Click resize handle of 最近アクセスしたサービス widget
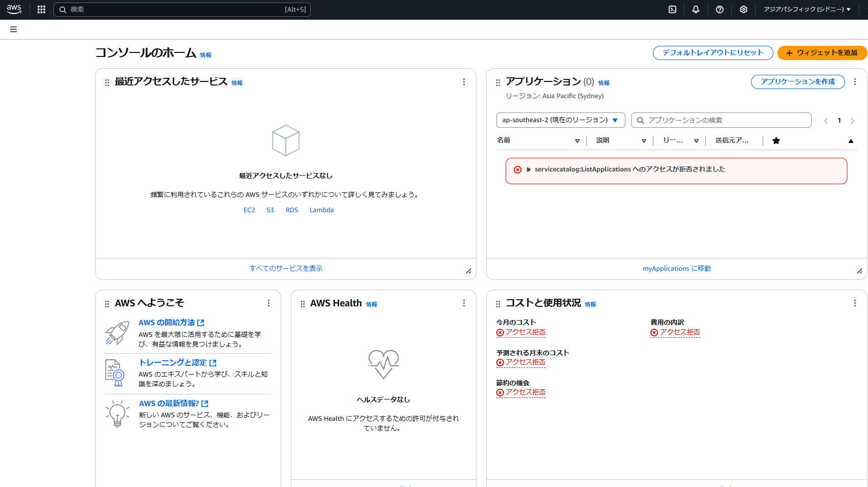The height and width of the screenshot is (487, 868). [x=468, y=271]
